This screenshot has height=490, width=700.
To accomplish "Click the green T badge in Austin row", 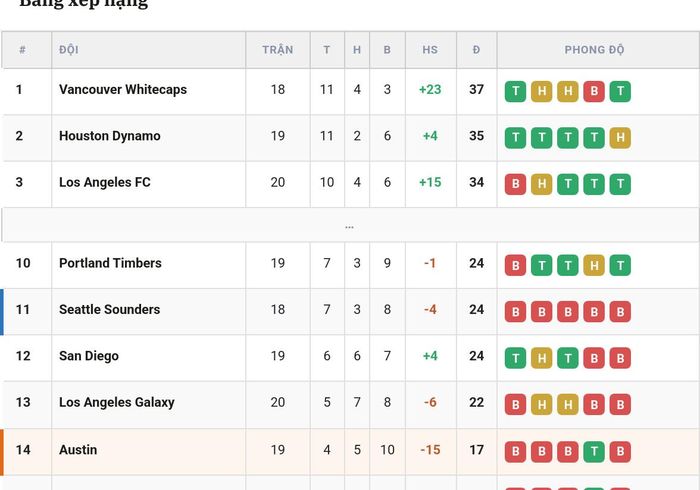I will pos(594,452).
